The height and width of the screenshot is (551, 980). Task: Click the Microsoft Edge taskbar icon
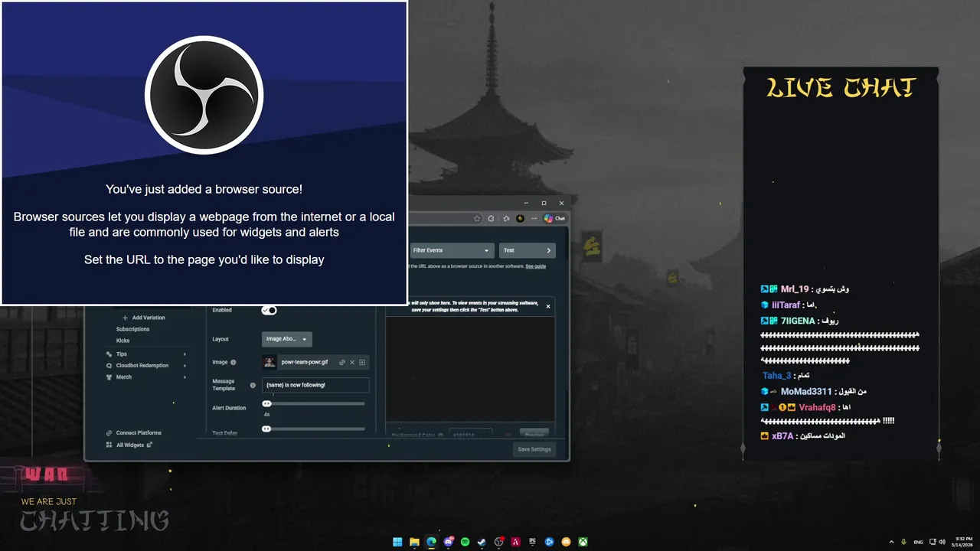pos(431,542)
